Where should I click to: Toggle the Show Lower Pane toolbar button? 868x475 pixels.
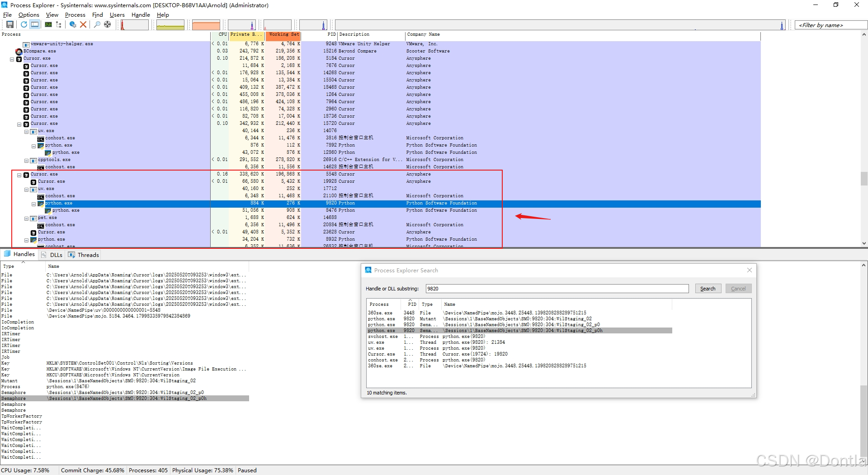tap(35, 24)
